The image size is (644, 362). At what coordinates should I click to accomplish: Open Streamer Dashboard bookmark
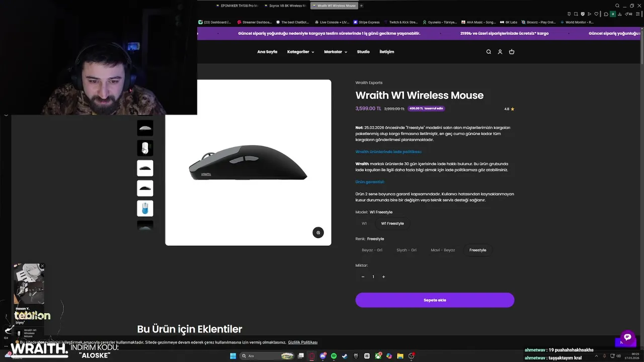(x=254, y=22)
